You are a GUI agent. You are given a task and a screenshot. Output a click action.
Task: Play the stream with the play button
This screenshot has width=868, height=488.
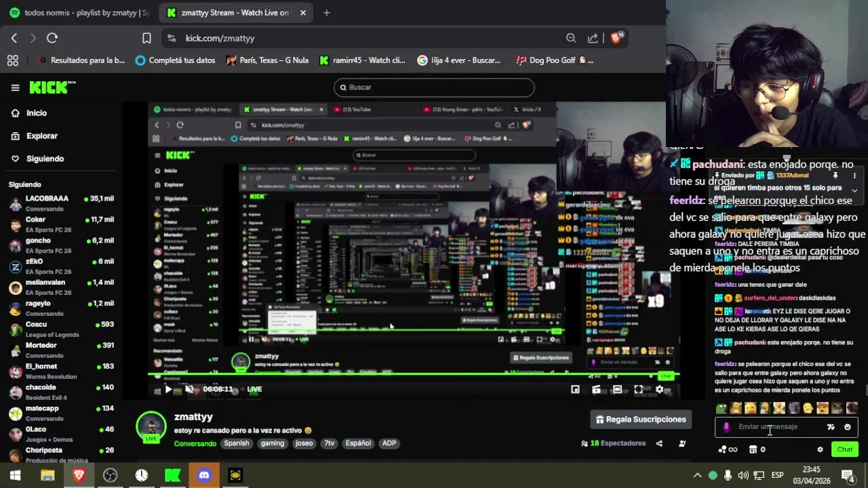[168, 389]
